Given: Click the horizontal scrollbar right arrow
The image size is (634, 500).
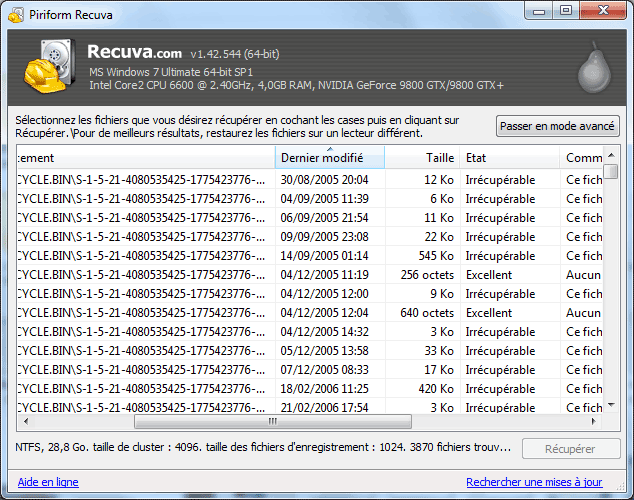Looking at the screenshot, I should pos(593,421).
